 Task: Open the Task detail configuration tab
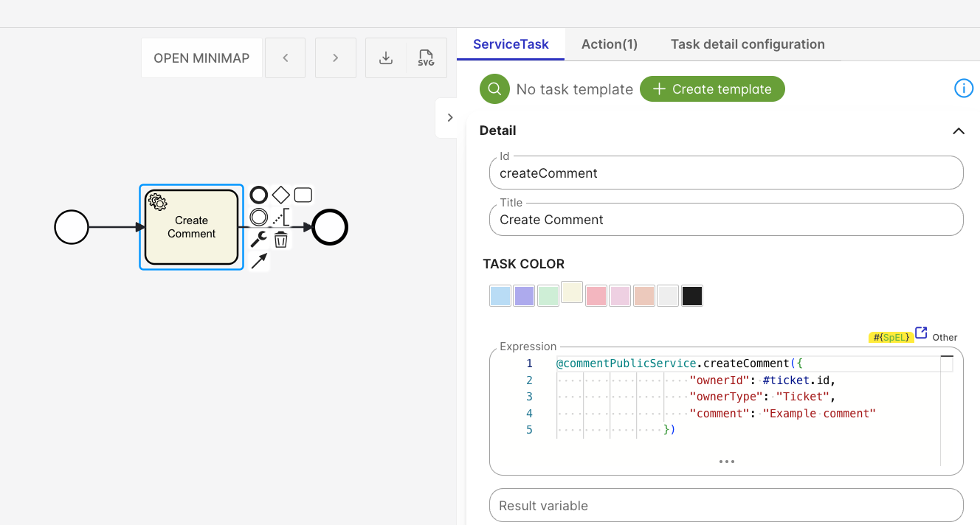[748, 44]
